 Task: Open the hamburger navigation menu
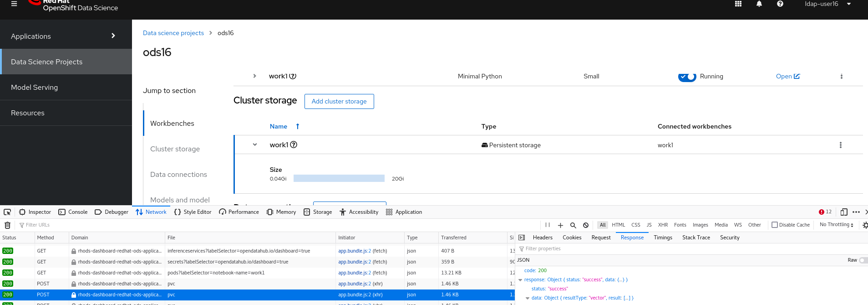[14, 4]
